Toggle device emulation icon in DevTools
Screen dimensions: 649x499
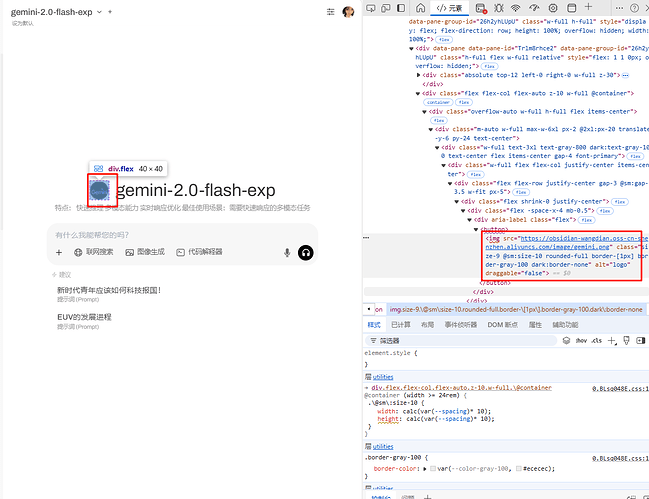click(386, 8)
